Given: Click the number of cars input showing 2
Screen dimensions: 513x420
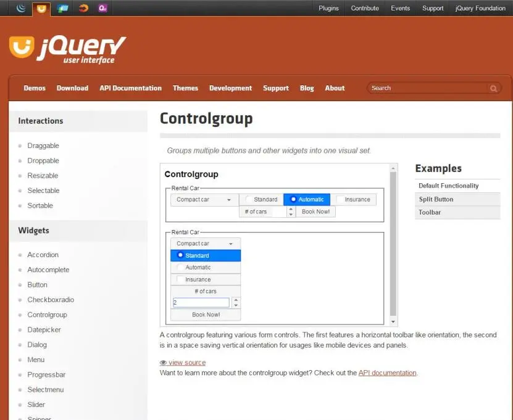Looking at the screenshot, I should coord(201,302).
